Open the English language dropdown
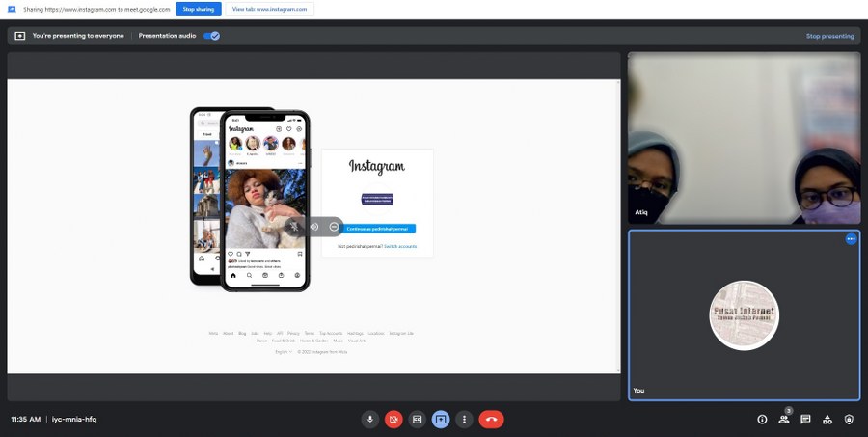 click(x=284, y=352)
